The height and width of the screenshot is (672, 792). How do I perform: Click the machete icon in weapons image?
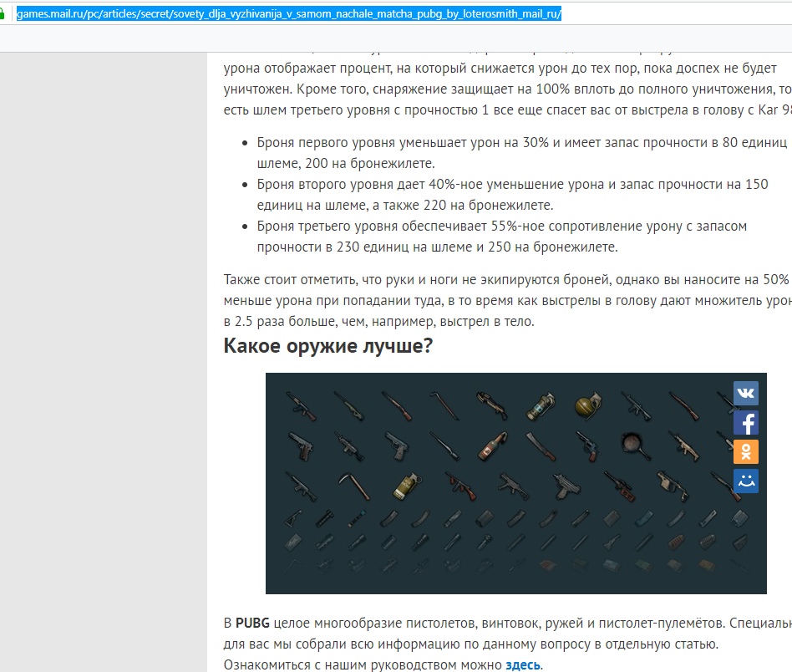540,445
